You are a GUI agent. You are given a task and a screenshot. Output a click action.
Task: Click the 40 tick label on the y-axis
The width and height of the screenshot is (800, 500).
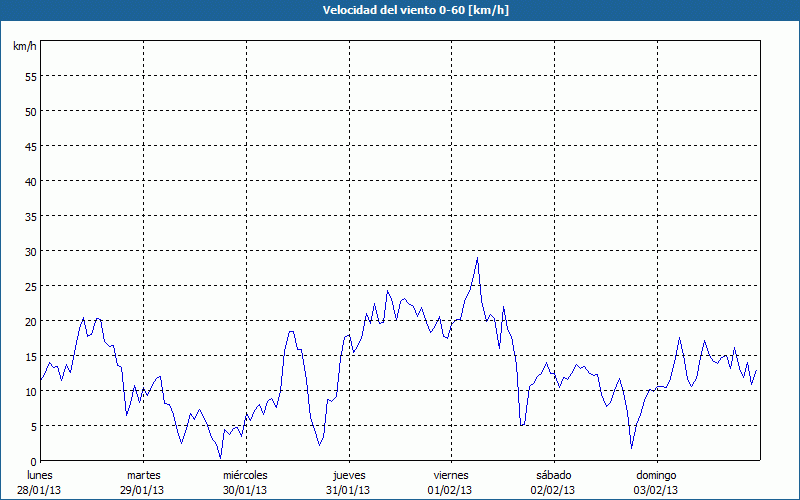point(30,181)
